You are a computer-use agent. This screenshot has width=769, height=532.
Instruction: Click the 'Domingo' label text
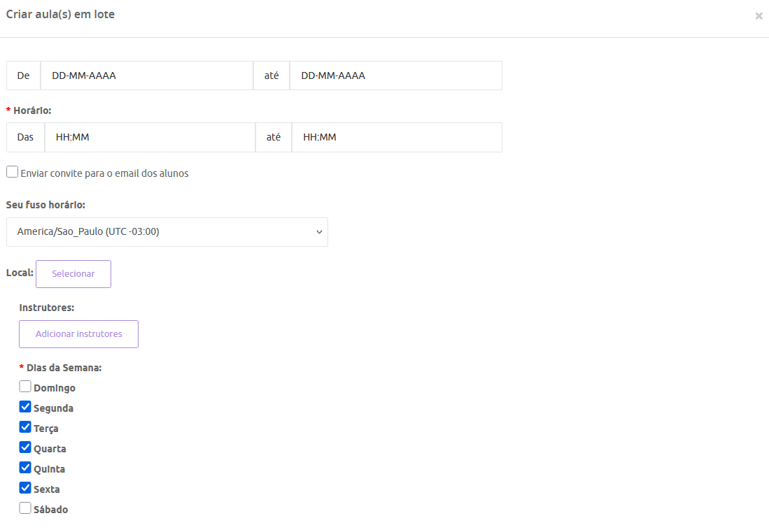coord(55,388)
